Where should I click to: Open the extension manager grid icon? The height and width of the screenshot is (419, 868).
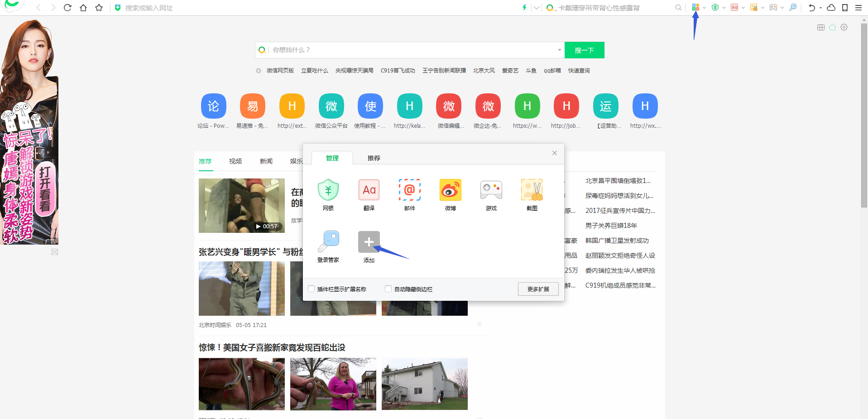pyautogui.click(x=695, y=7)
